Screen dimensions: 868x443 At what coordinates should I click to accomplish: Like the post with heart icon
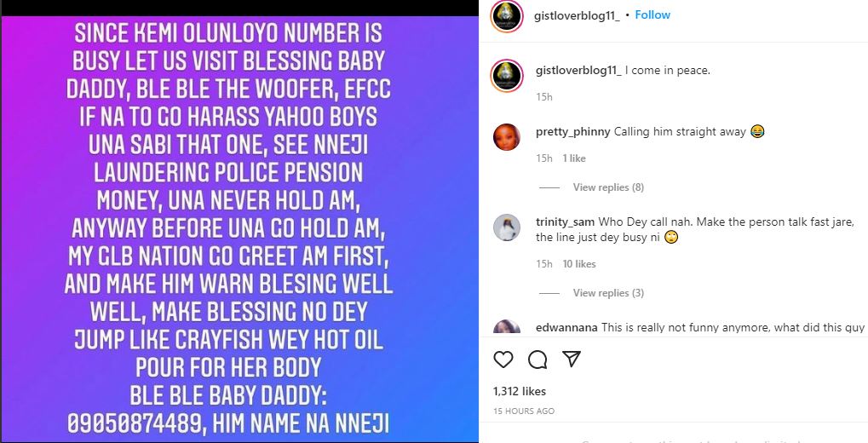(503, 360)
